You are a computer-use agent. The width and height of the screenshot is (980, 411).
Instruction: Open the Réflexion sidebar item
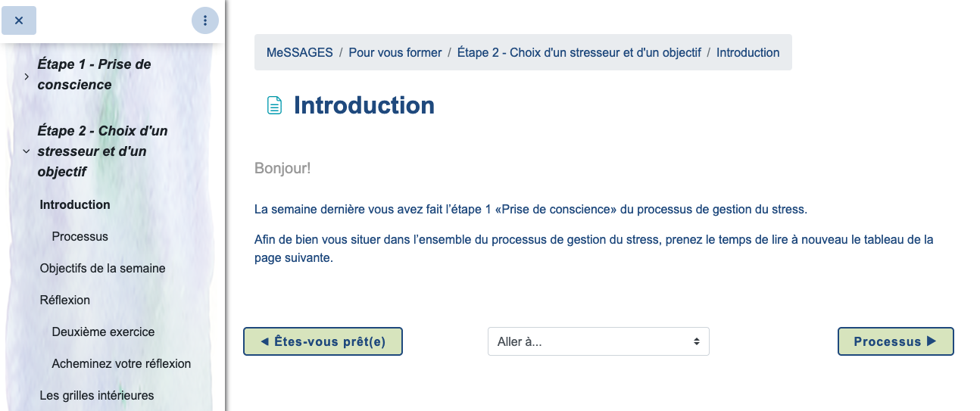click(64, 300)
